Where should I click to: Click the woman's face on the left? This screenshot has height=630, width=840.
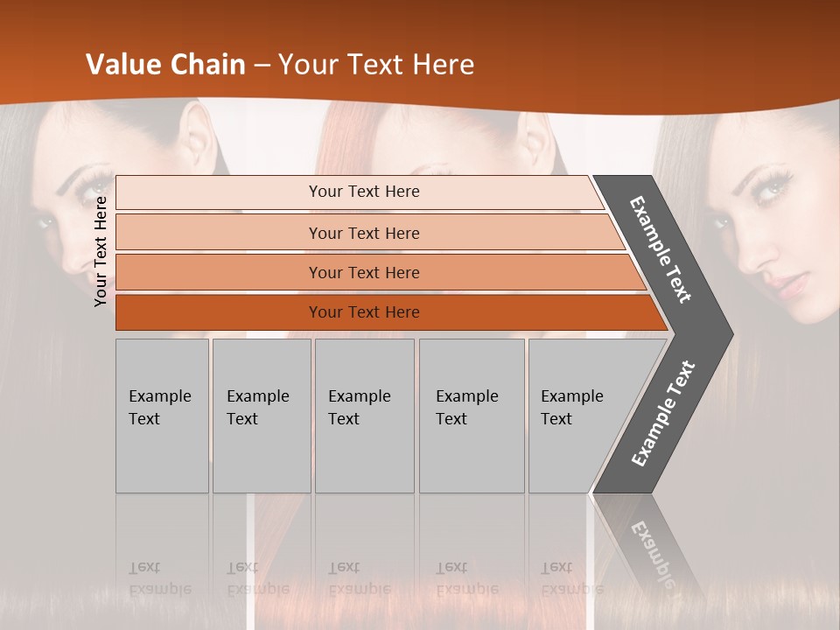click(x=80, y=214)
